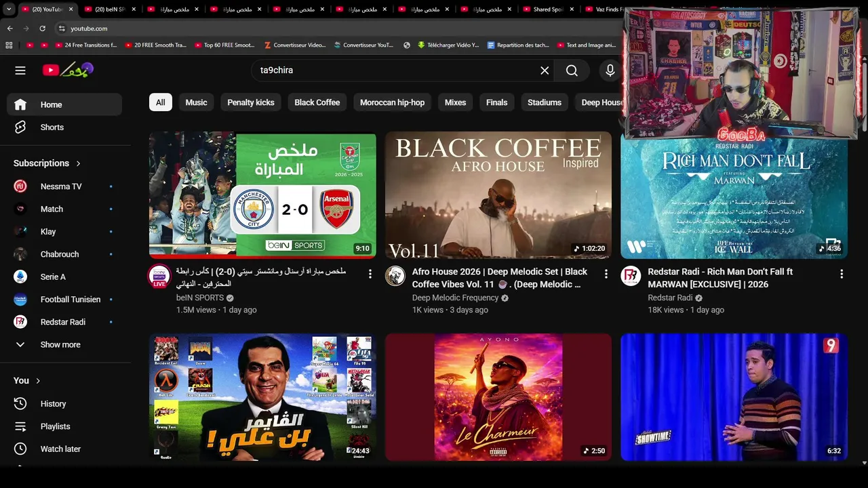The image size is (868, 488).
Task: Click the magnifier search button
Action: point(572,70)
